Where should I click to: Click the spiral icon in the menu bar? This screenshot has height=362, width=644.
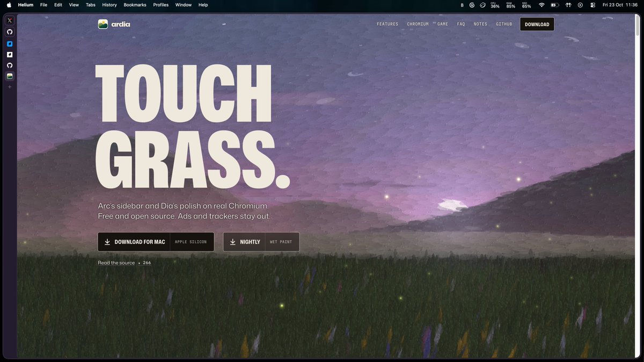click(x=472, y=5)
